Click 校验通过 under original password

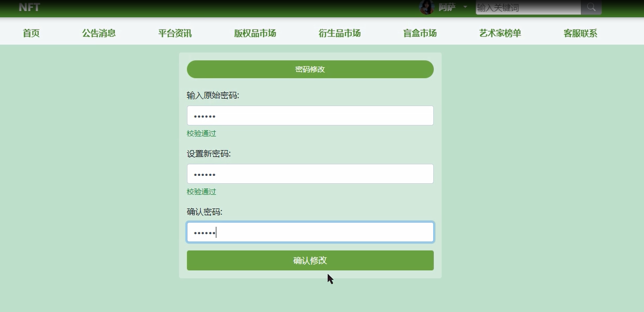201,133
